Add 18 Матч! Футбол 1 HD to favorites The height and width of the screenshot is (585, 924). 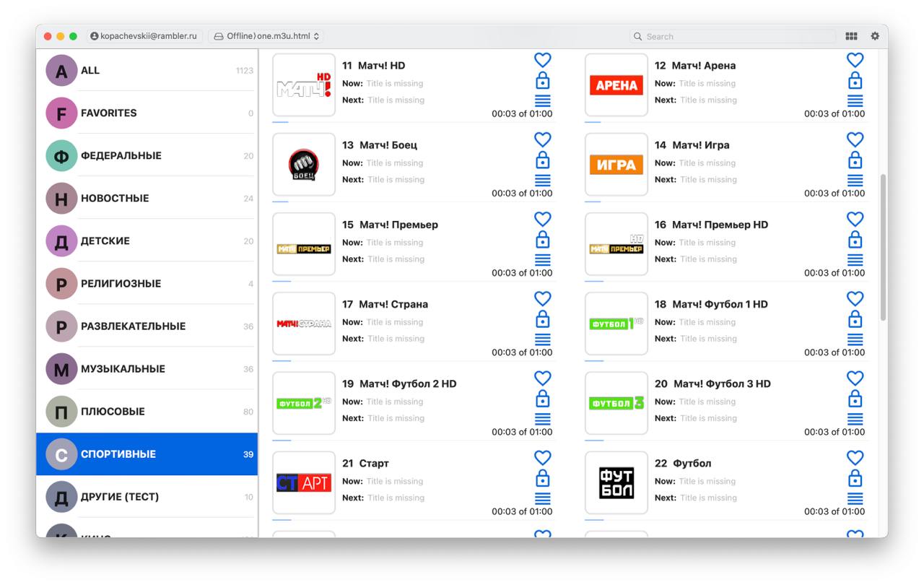(855, 298)
